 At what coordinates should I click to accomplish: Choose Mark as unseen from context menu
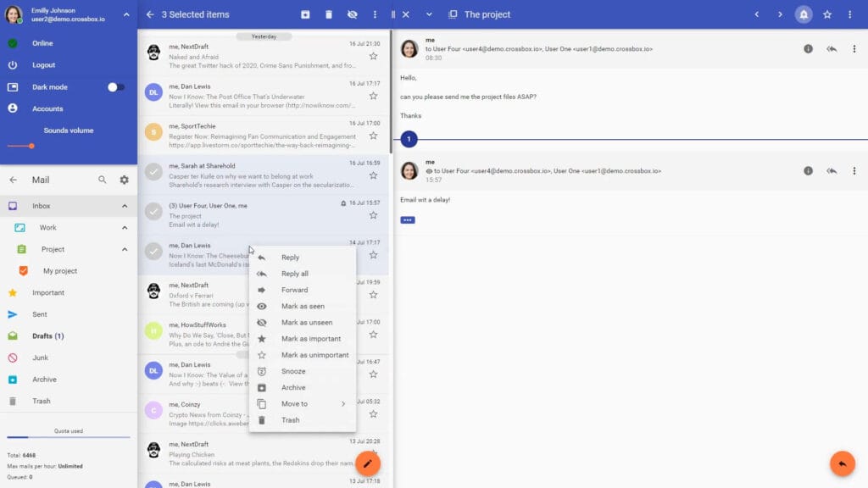pos(306,323)
